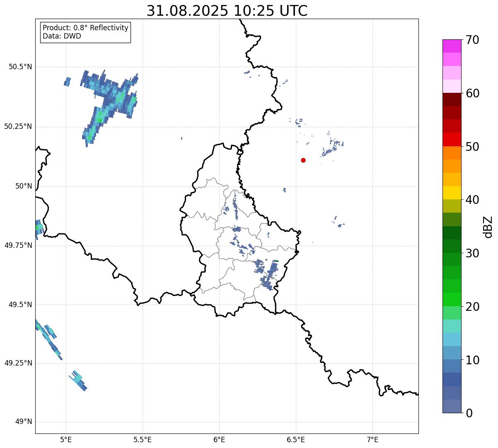Click the 5.5°E longitude label
The width and height of the screenshot is (498, 448).
[x=143, y=439]
